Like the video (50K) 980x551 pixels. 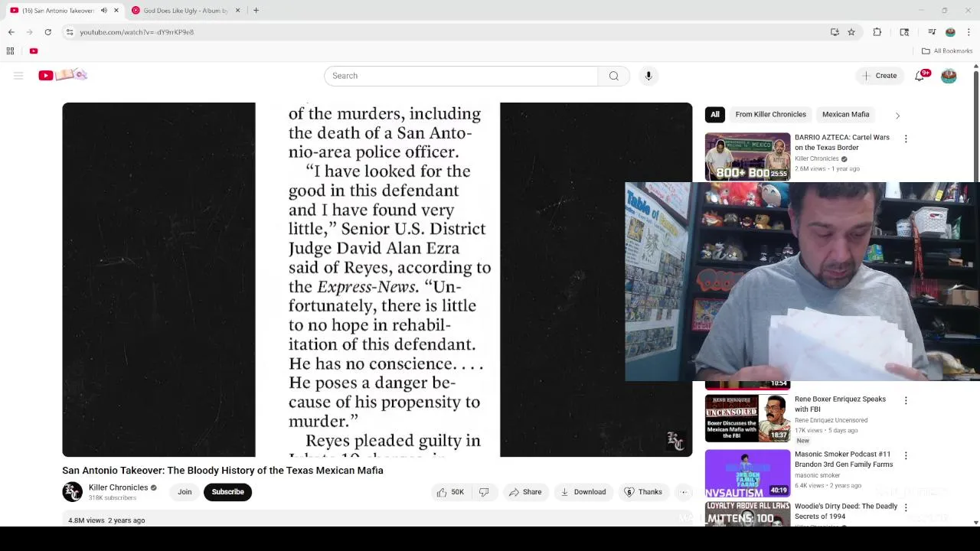click(x=449, y=492)
